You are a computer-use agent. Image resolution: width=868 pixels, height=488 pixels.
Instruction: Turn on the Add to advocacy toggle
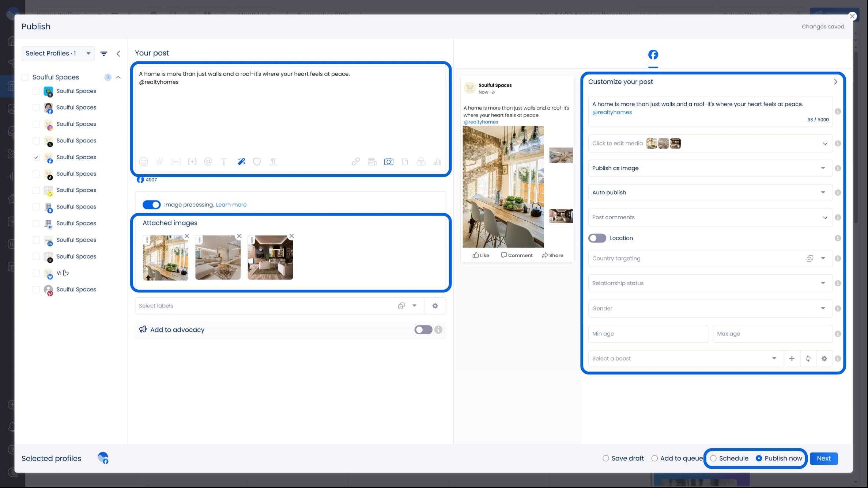(423, 330)
